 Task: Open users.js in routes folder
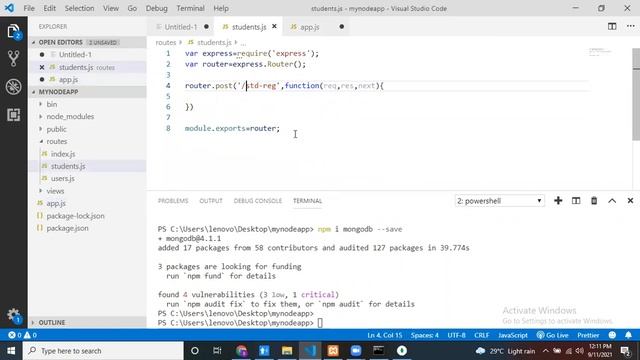[62, 179]
